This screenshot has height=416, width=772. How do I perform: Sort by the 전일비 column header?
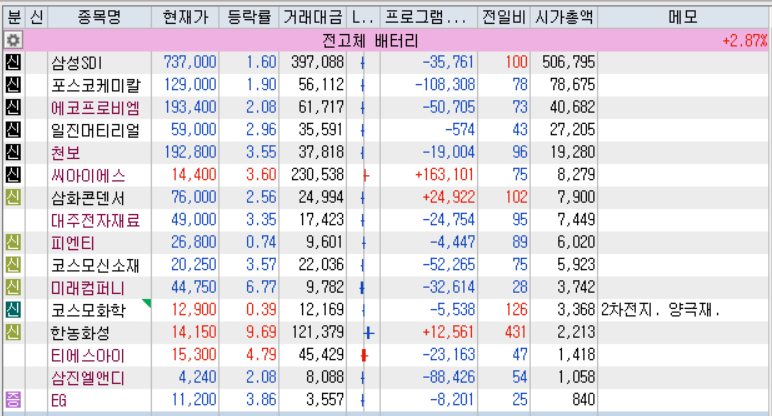click(x=504, y=18)
